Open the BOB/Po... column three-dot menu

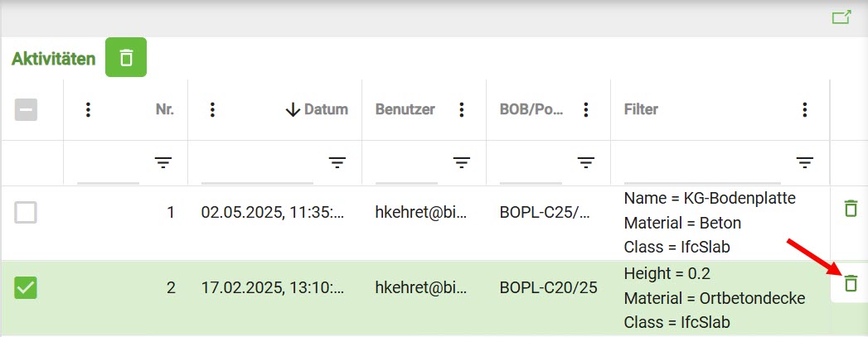[586, 109]
